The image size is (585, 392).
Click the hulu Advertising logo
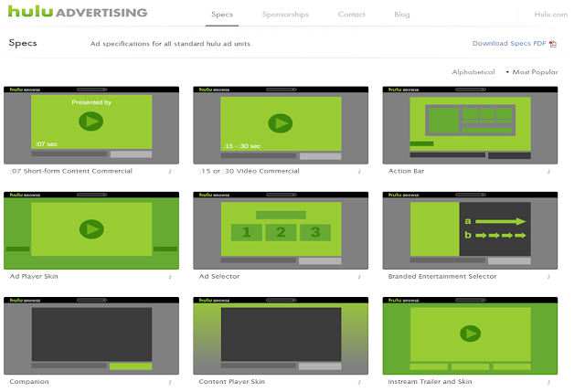point(78,12)
